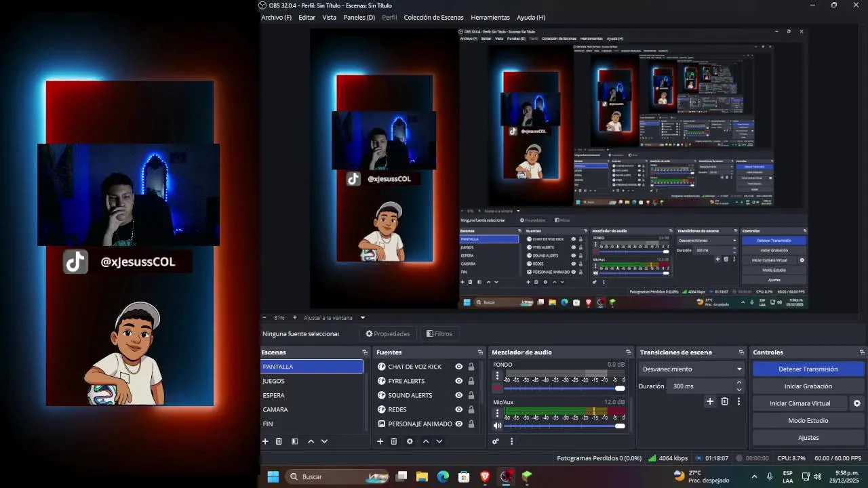Open FONDO audio track options menu
The image size is (868, 488).
click(497, 375)
